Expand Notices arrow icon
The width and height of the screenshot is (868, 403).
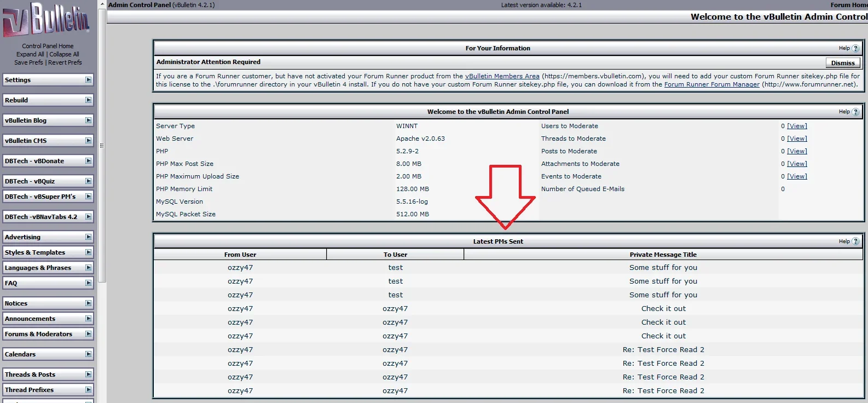pyautogui.click(x=89, y=303)
